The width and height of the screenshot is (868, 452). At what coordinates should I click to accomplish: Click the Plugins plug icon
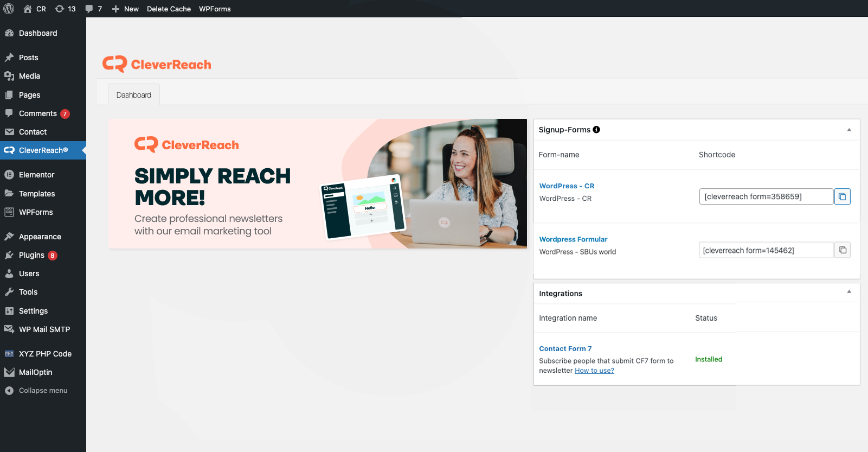coord(9,255)
